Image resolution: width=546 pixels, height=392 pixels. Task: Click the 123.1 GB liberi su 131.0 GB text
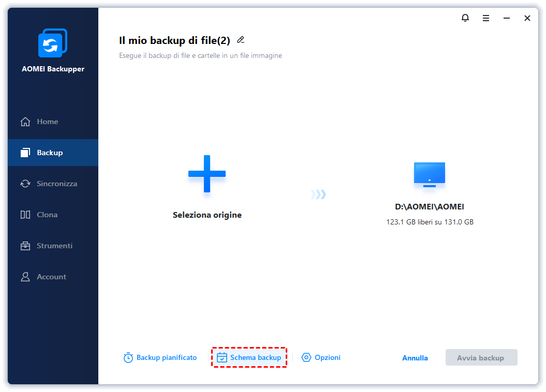point(430,222)
